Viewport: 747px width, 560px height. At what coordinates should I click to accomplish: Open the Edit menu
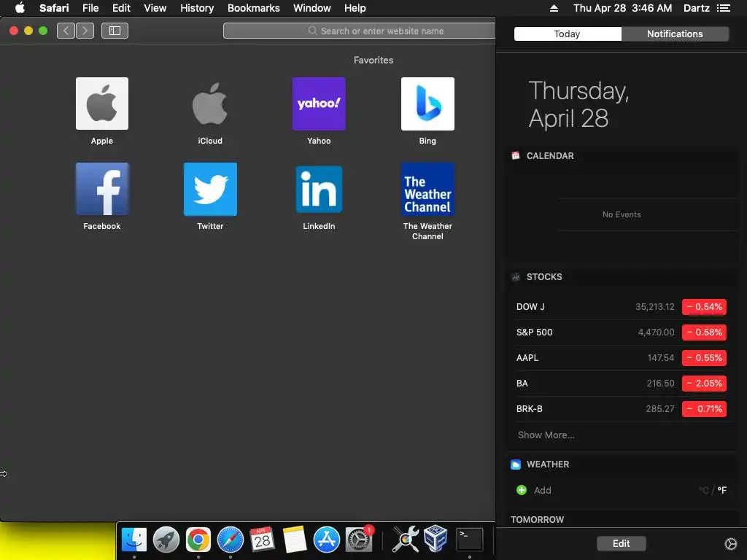(x=121, y=8)
